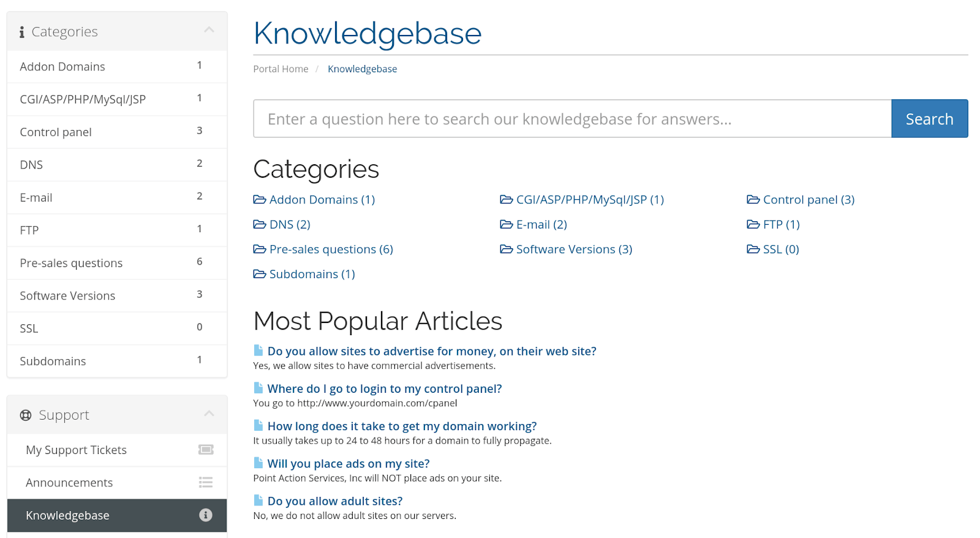Click the Search button

(929, 119)
